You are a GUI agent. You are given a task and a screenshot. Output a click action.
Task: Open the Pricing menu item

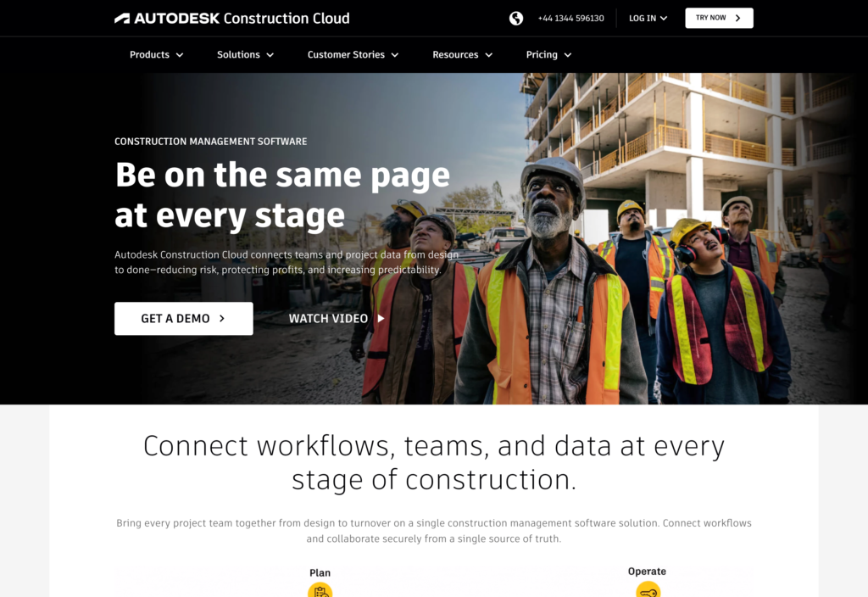pos(542,54)
